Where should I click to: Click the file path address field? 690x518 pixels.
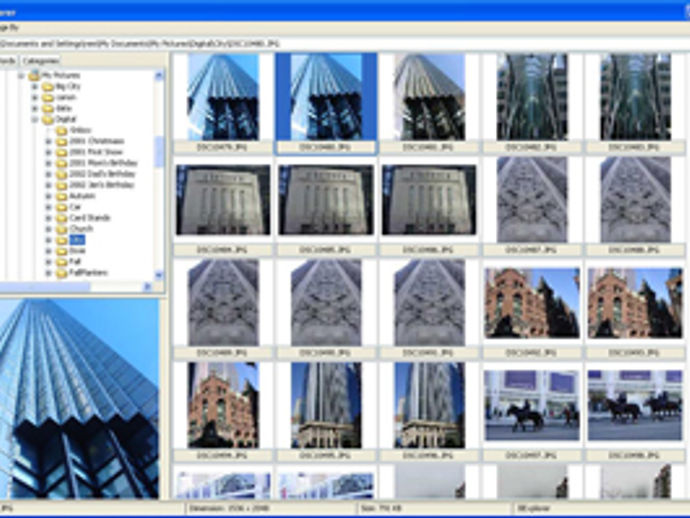coord(345,44)
